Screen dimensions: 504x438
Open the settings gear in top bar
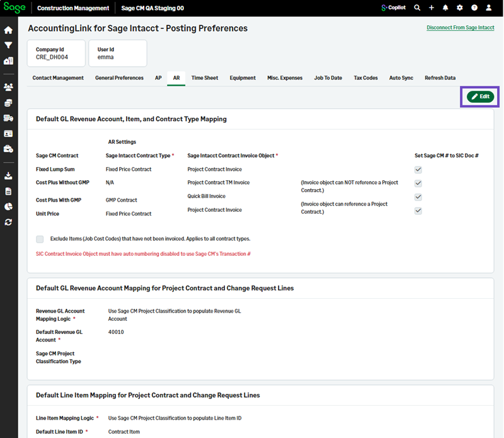(460, 8)
